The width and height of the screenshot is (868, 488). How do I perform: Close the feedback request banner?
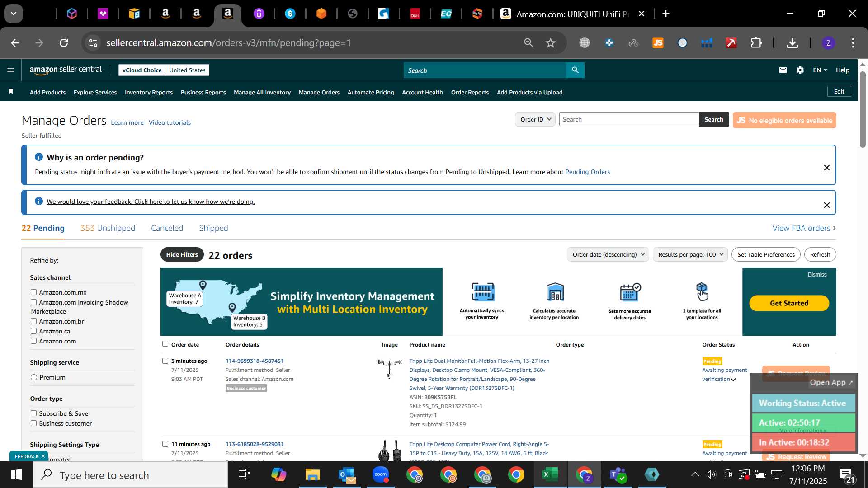[x=826, y=205]
